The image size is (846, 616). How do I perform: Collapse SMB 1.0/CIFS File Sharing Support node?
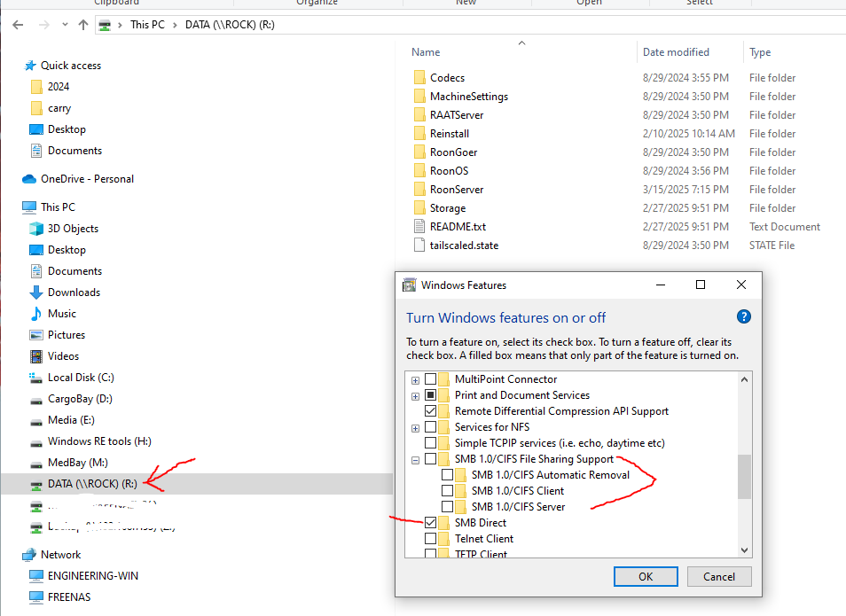(415, 460)
